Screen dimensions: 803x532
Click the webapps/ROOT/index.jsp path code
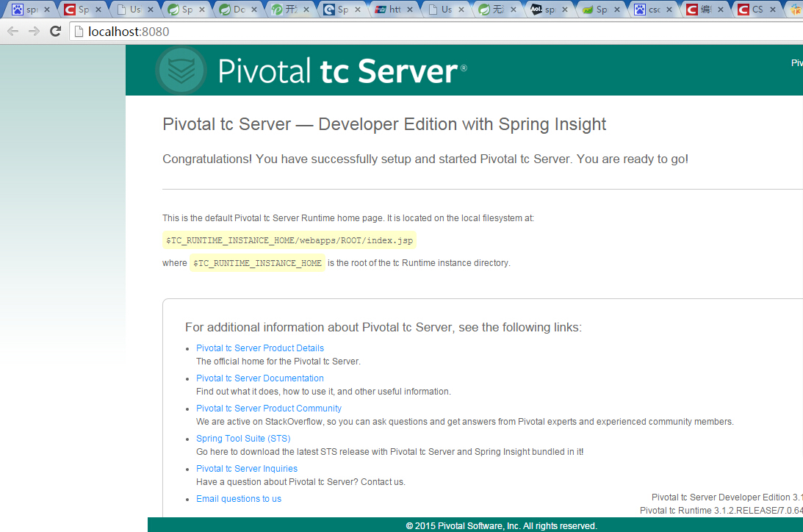tap(289, 240)
